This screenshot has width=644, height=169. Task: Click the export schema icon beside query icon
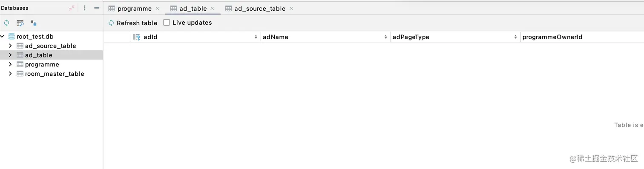[x=34, y=23]
